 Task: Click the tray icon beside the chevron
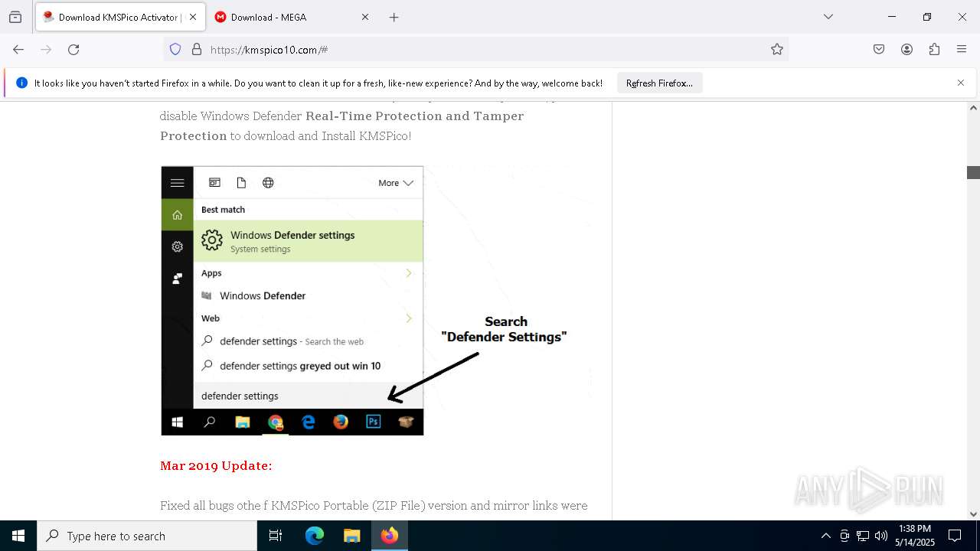point(844,536)
